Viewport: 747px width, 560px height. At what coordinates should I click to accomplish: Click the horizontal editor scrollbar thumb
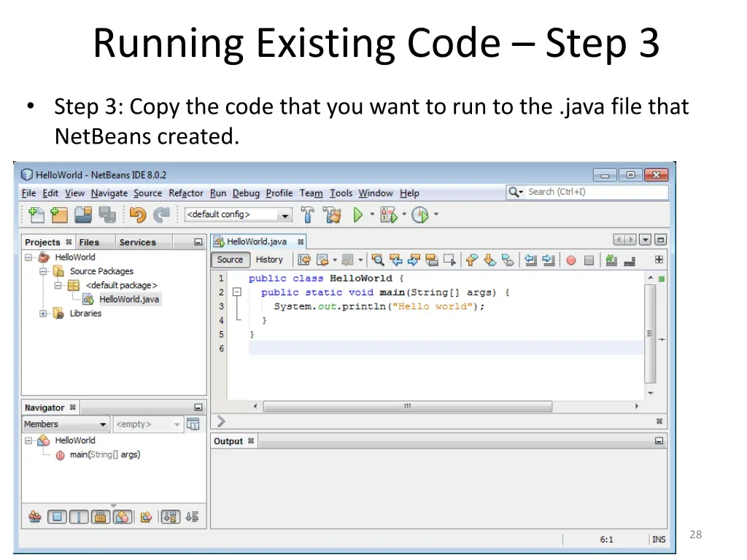[x=408, y=406]
